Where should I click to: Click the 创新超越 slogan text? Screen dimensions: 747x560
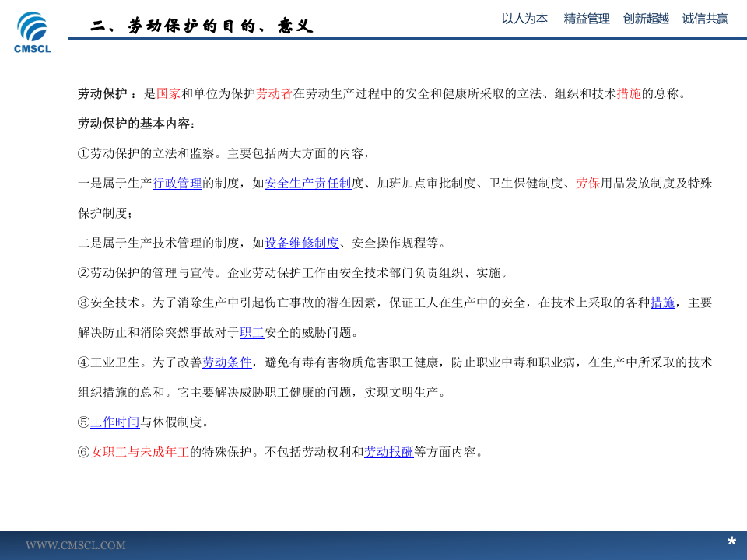click(646, 19)
